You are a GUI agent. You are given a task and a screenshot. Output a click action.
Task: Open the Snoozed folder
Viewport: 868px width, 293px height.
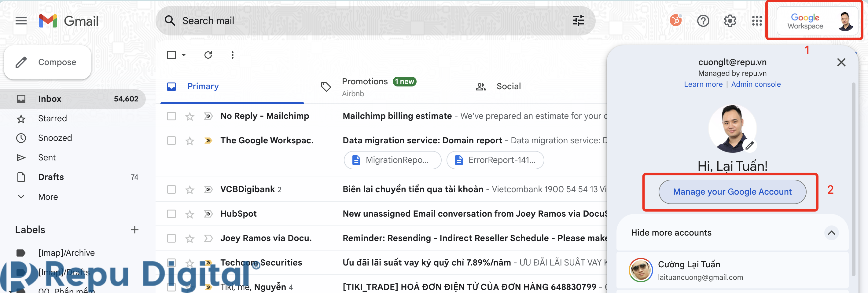click(73, 138)
